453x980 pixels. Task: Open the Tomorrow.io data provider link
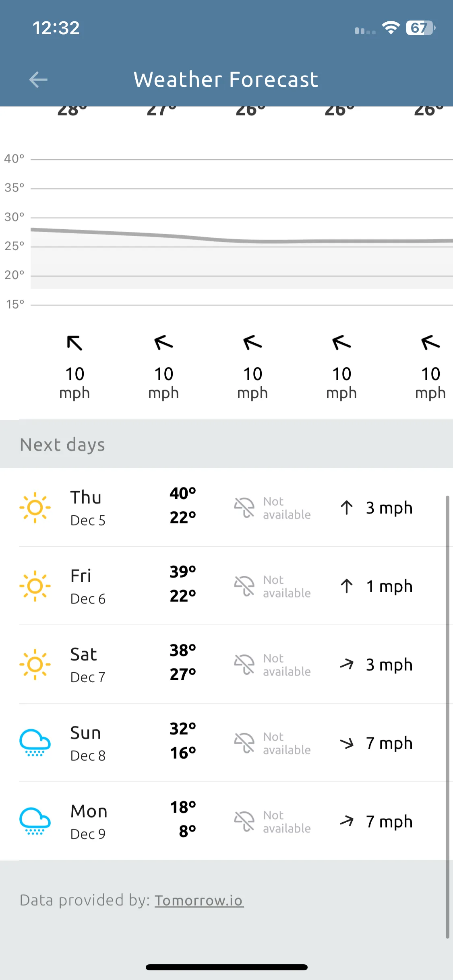coord(199,900)
